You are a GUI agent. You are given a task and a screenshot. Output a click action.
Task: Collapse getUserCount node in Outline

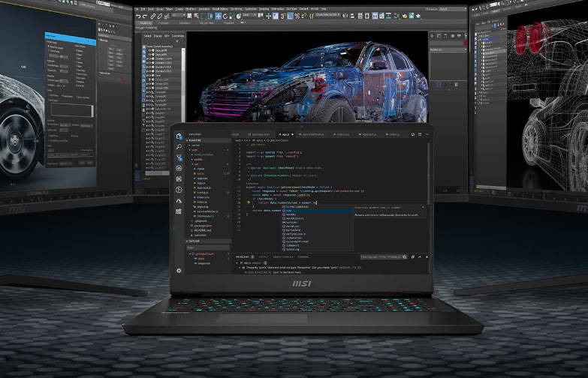(x=190, y=253)
